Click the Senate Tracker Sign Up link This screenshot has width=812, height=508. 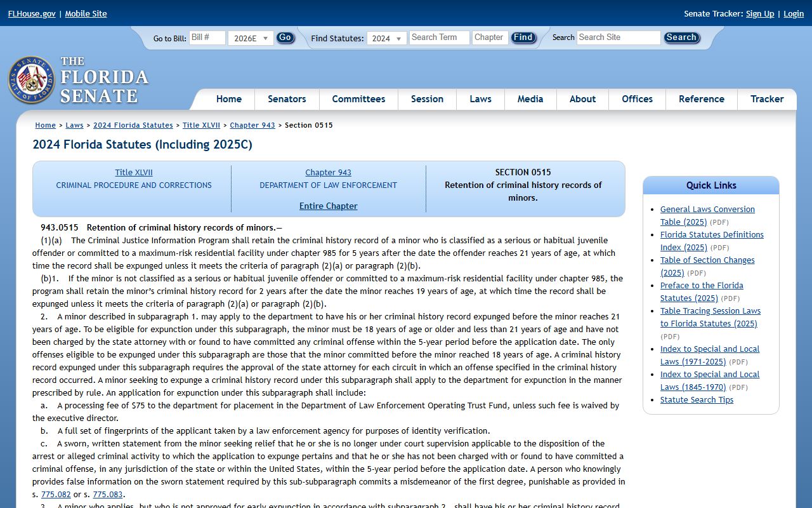760,13
